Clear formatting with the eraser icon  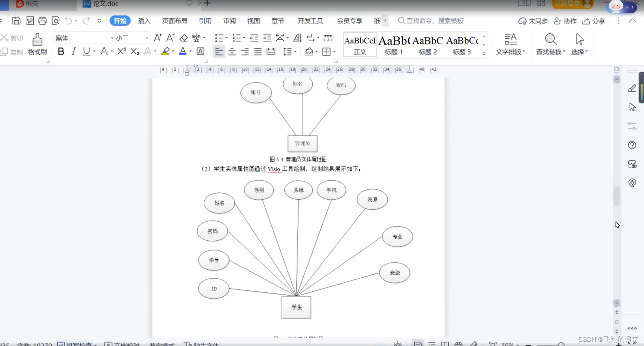[x=183, y=38]
